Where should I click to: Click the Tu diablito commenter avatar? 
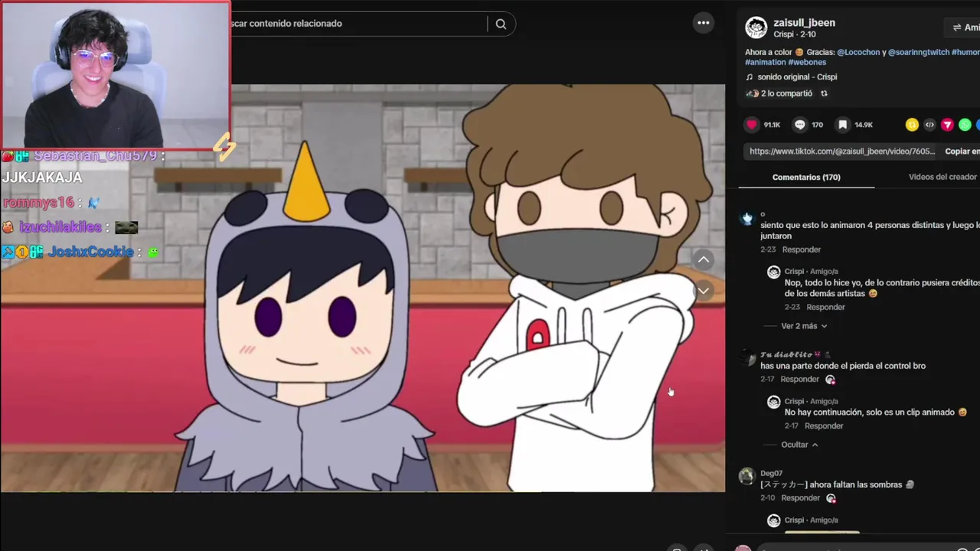tap(746, 358)
